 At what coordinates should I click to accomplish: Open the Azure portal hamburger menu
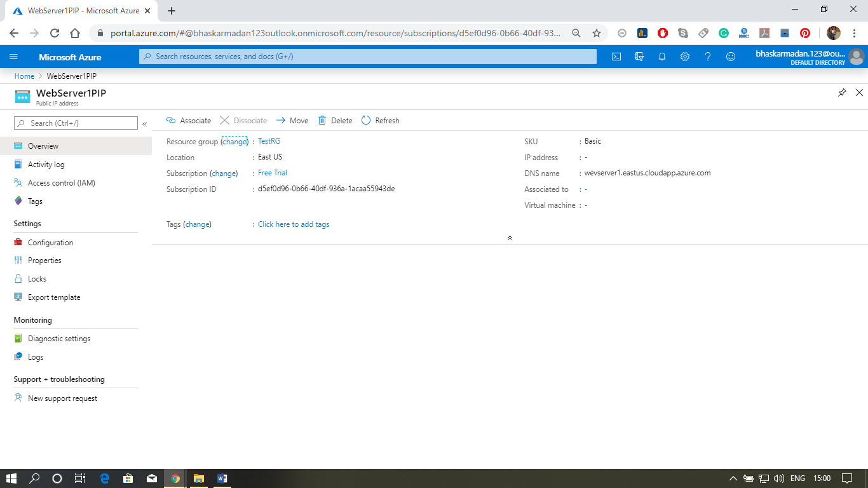tap(14, 57)
